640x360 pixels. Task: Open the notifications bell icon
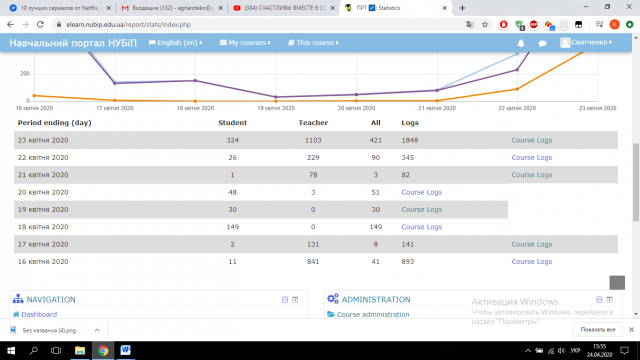[521, 43]
